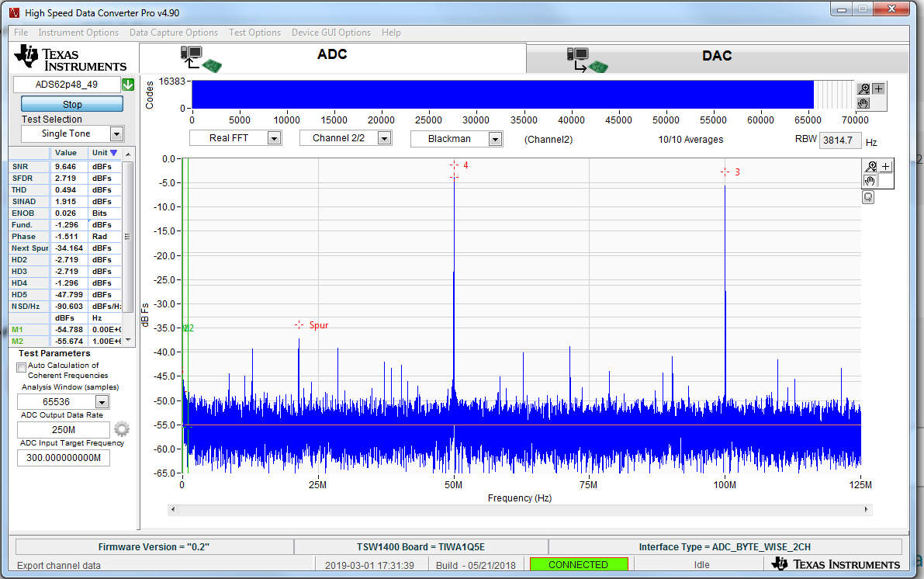
Task: Click the app icon in the title bar
Action: click(x=15, y=12)
